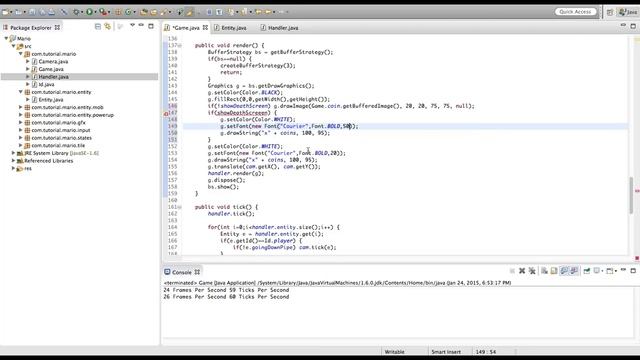Minimize the Console view

623,270
